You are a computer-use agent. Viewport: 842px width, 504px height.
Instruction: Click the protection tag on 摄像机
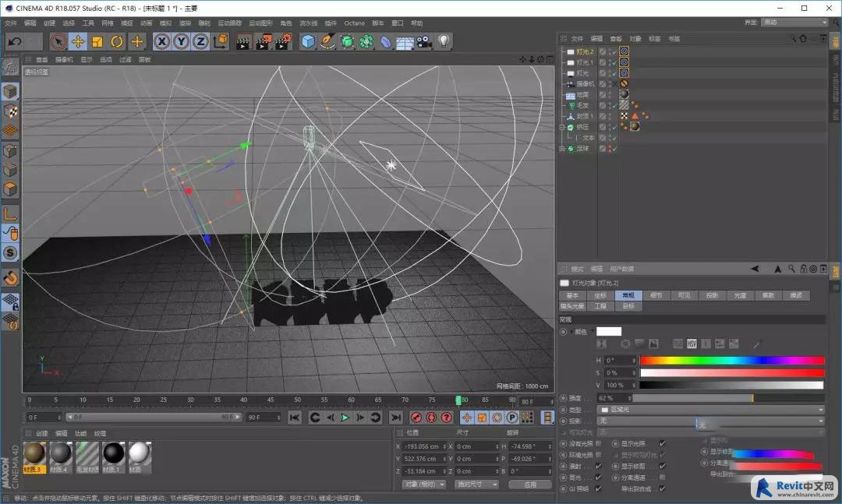point(624,83)
